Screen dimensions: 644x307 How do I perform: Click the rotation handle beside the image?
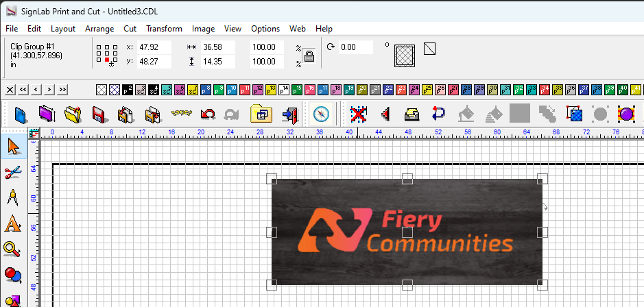pyautogui.click(x=545, y=207)
